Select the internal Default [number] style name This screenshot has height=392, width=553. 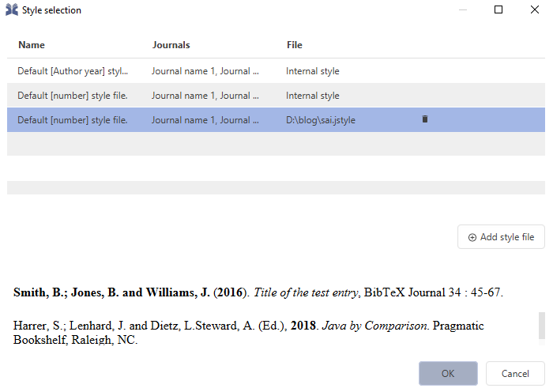pos(73,96)
